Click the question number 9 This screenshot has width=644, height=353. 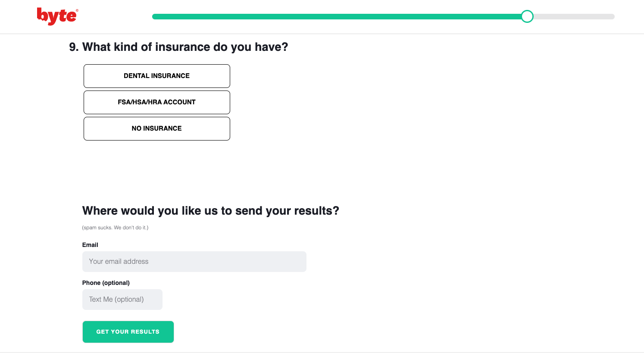click(x=73, y=47)
